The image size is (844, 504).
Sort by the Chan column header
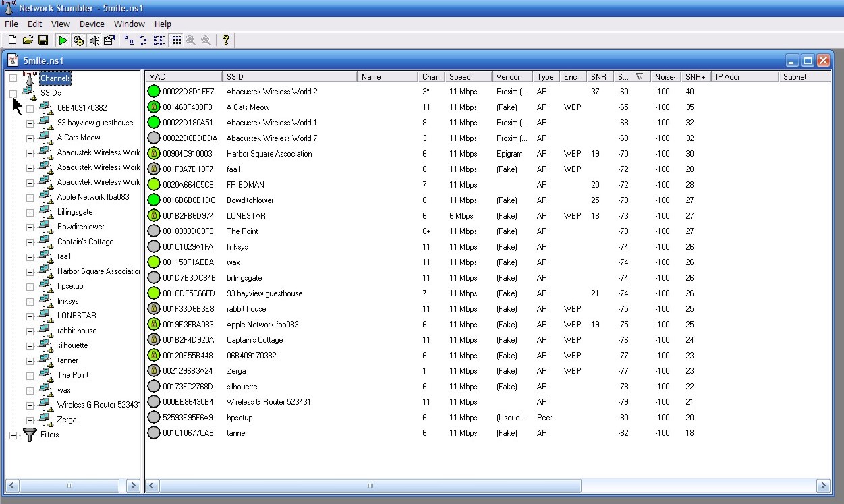(432, 77)
